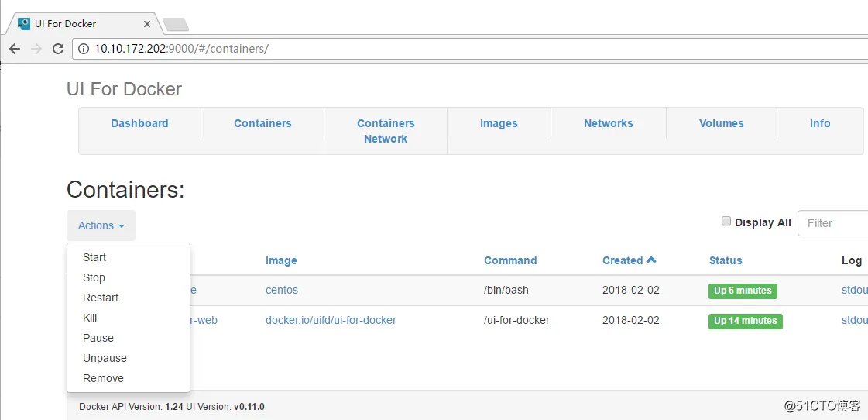Click the site info icon in address bar
The height and width of the screenshot is (420, 868).
coord(84,49)
